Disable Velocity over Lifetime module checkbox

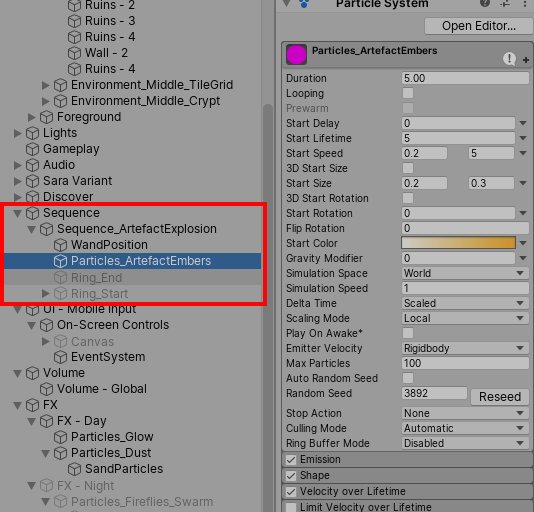tap(291, 492)
